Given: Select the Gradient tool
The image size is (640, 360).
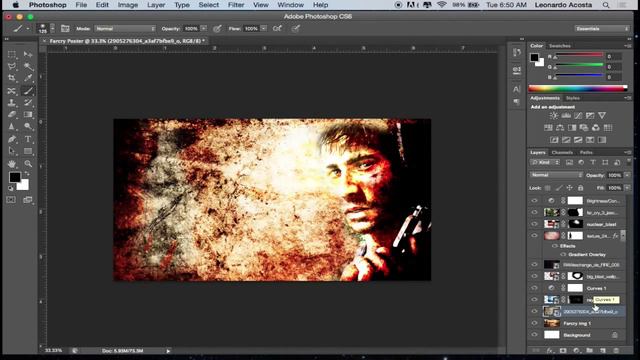Looking at the screenshot, I should (x=28, y=115).
